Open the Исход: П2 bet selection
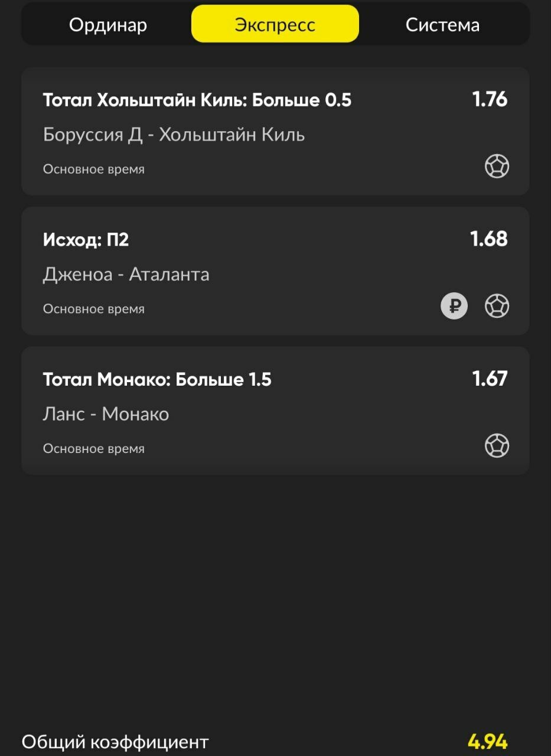The width and height of the screenshot is (551, 756). tap(86, 240)
